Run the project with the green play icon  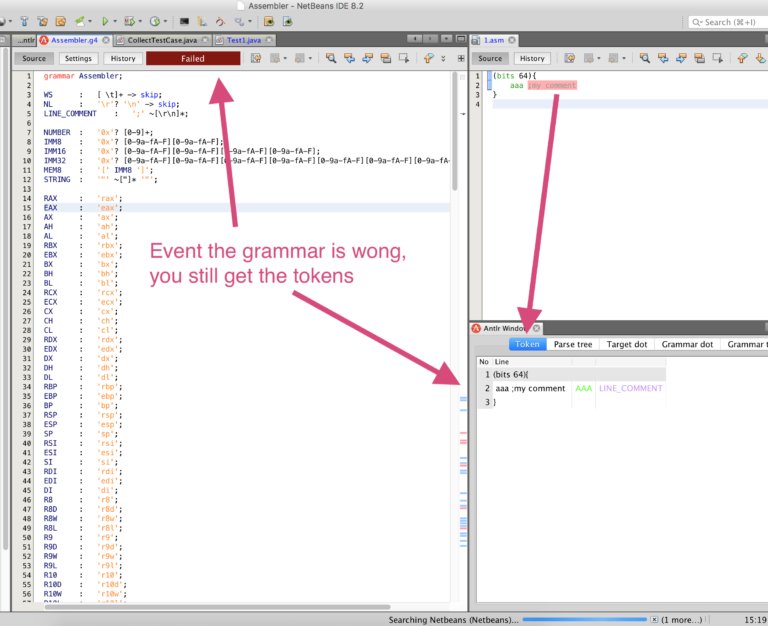105,22
